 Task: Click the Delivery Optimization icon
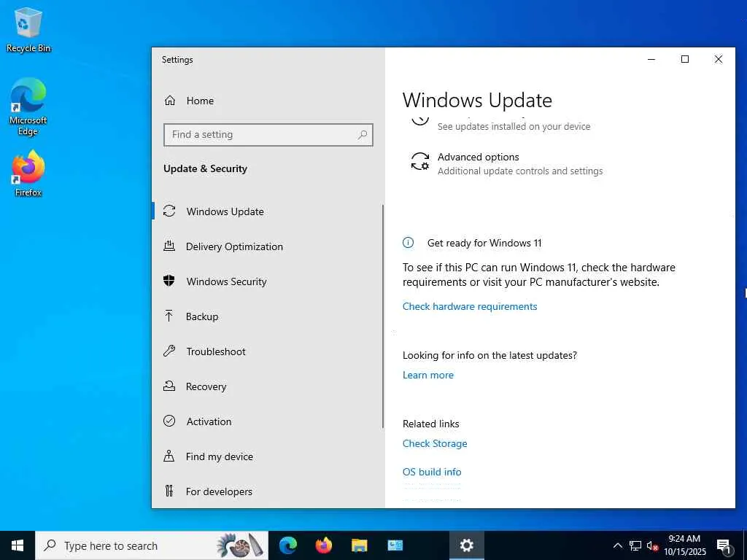point(169,246)
